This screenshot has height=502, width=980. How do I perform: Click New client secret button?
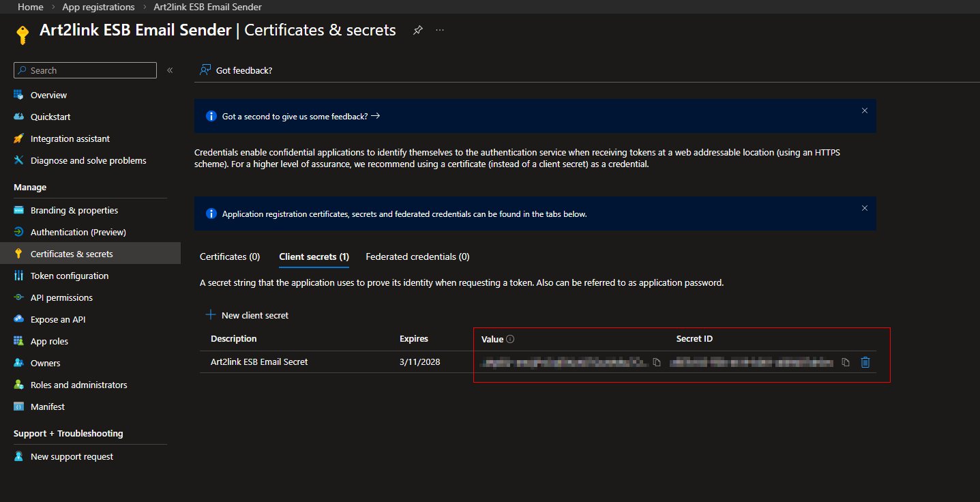tap(247, 315)
